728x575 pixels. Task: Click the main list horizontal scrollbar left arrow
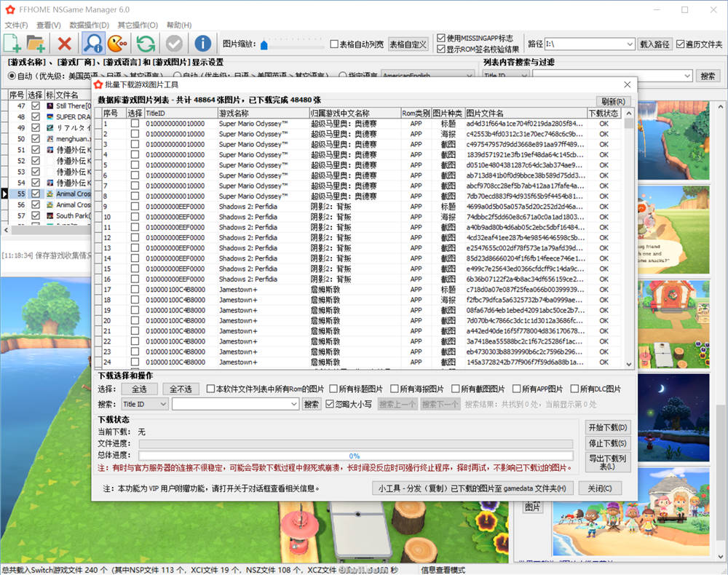click(6, 230)
